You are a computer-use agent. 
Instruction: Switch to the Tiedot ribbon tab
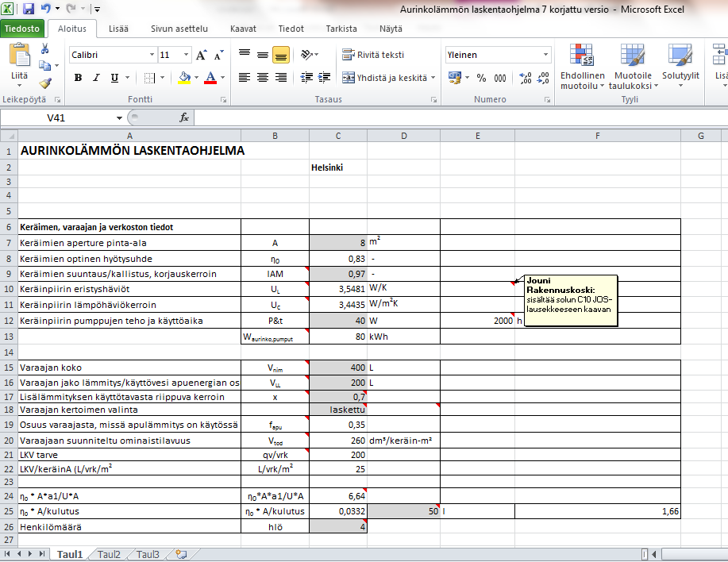291,29
